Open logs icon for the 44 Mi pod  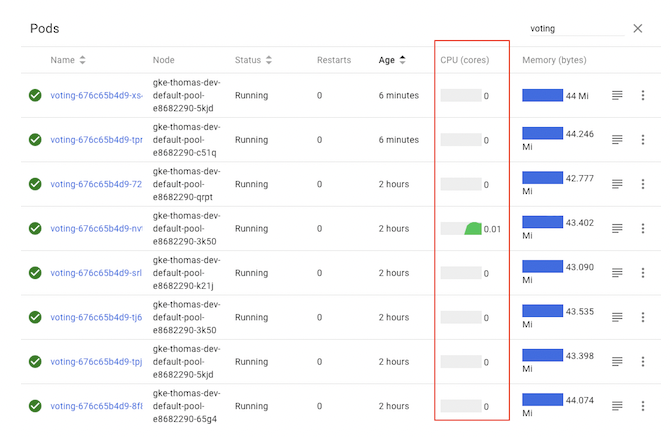[x=618, y=96]
